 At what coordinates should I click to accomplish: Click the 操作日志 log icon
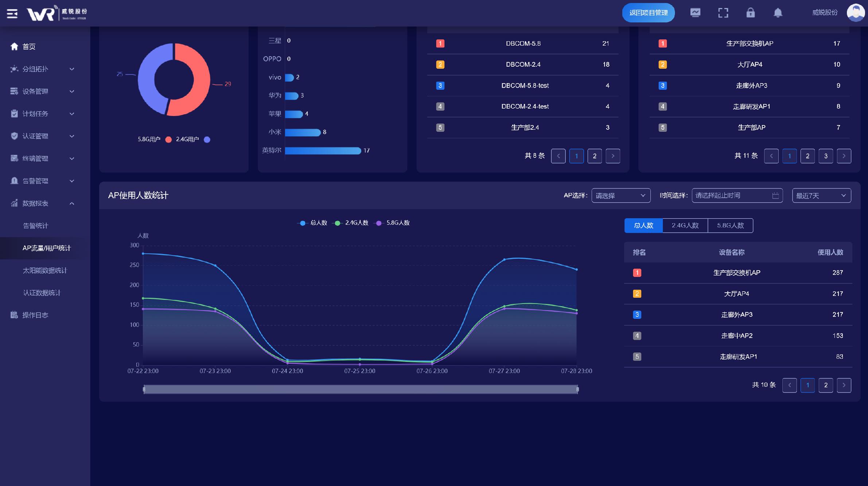point(14,315)
